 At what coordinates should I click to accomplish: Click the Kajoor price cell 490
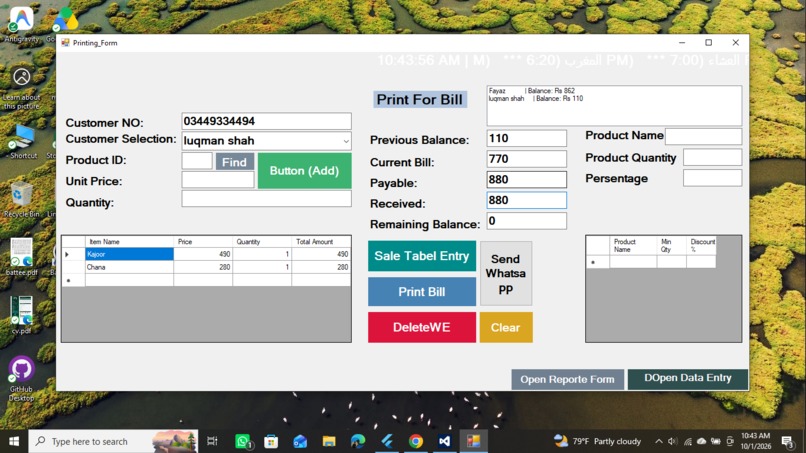(x=203, y=254)
